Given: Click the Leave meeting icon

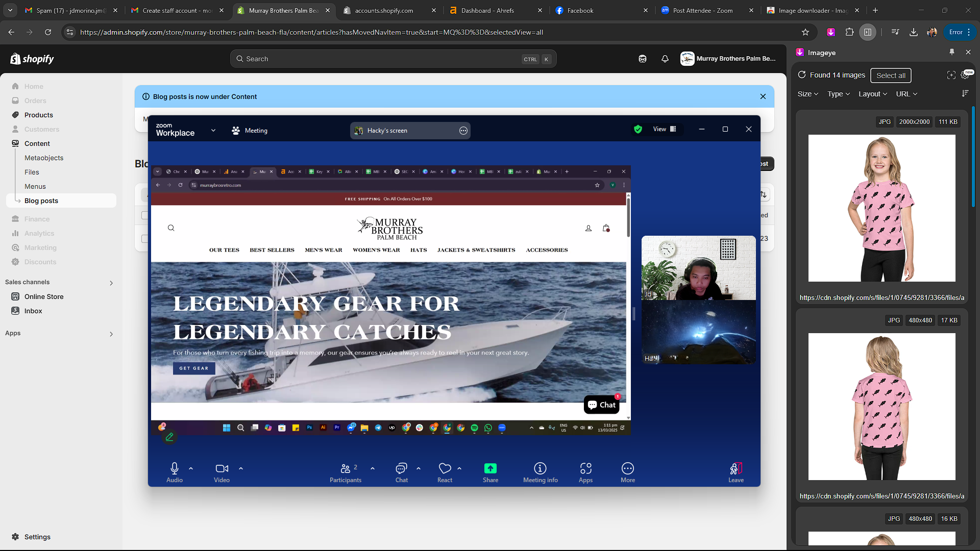Looking at the screenshot, I should click(x=736, y=468).
